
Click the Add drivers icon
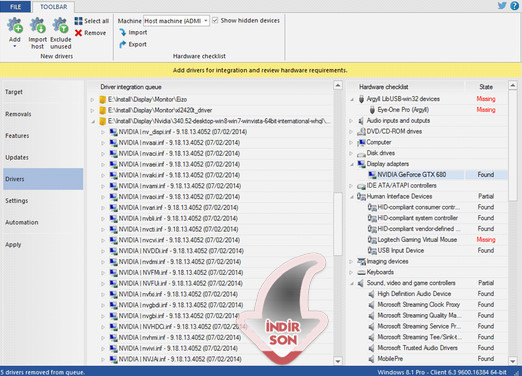(15, 26)
